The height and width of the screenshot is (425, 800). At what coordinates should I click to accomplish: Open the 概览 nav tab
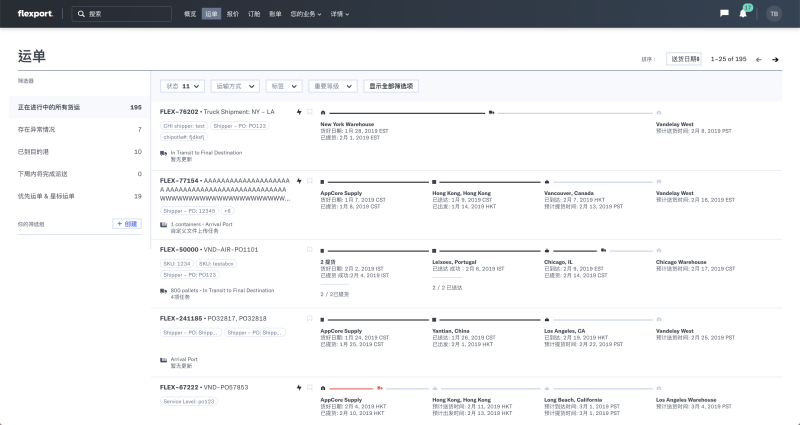tap(191, 14)
